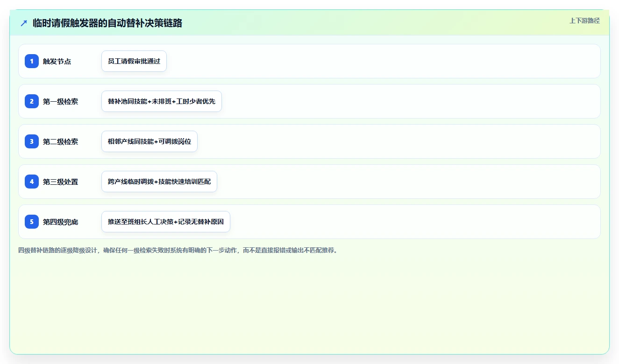Click the 替补池同技能+未排班+工时少者优先 chip
The height and width of the screenshot is (364, 619).
(162, 101)
